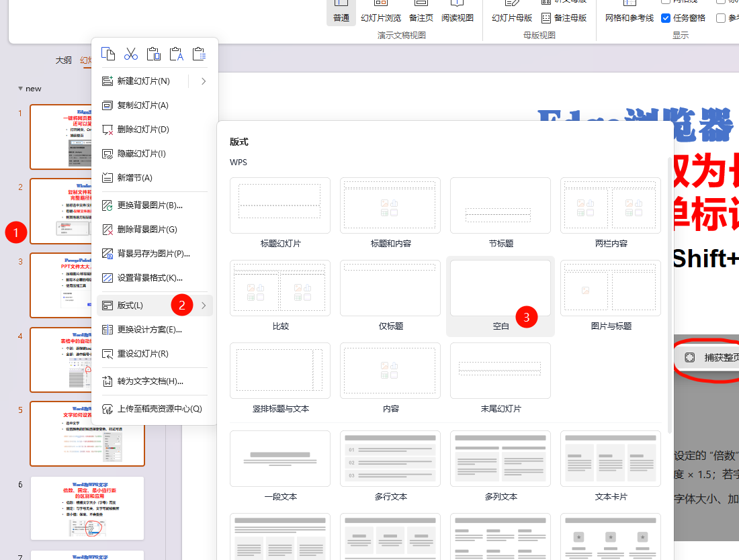Open 更换设计方案(E)... option
The image size is (739, 560).
(155, 330)
